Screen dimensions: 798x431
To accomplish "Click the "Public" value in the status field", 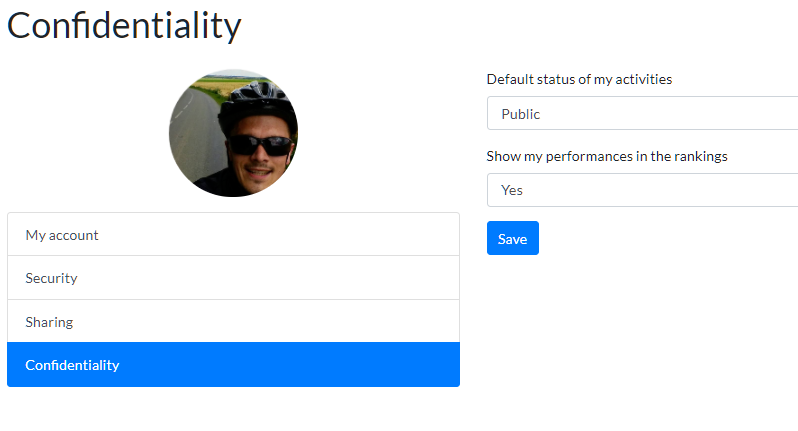I will coord(521,114).
